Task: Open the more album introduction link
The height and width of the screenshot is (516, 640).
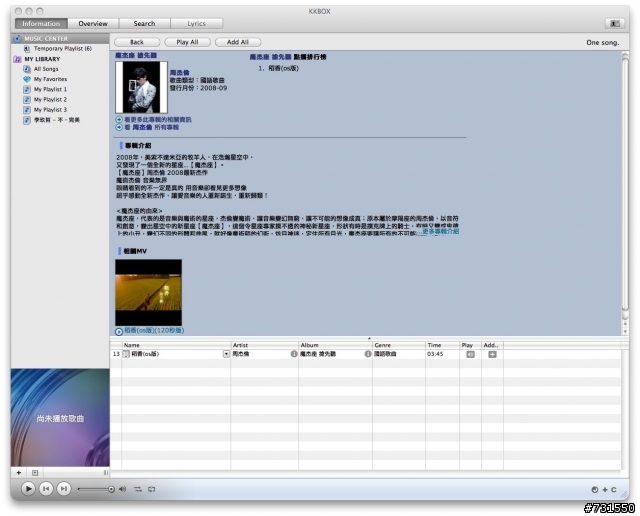Action: click(x=440, y=231)
